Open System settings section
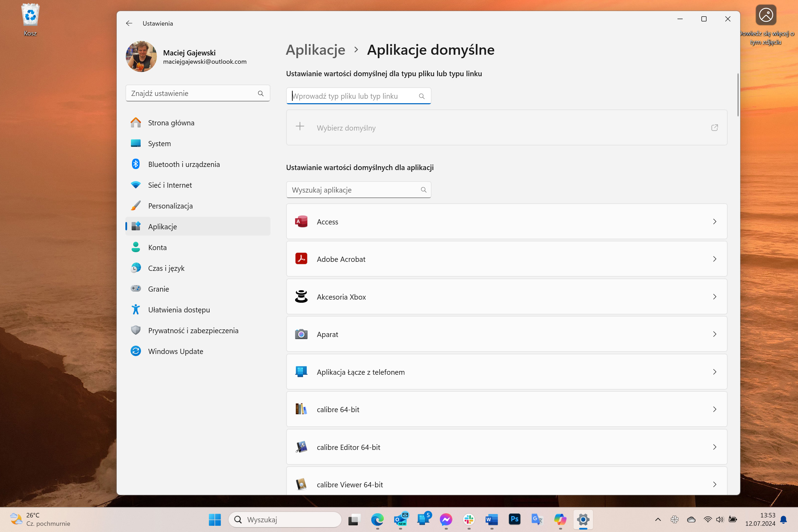The height and width of the screenshot is (532, 798). [198, 143]
